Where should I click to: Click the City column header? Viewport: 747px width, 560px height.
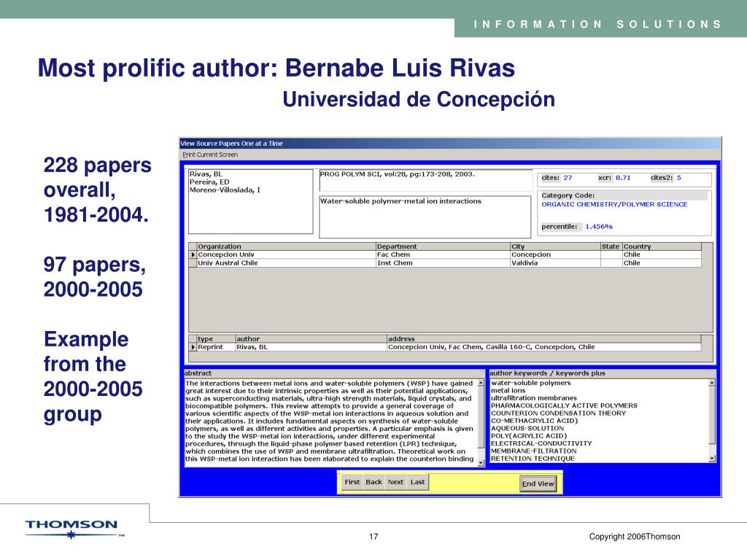coord(555,246)
